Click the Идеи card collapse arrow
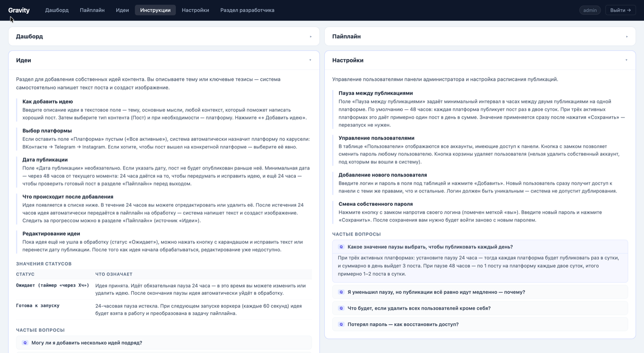644x353 pixels. click(310, 60)
